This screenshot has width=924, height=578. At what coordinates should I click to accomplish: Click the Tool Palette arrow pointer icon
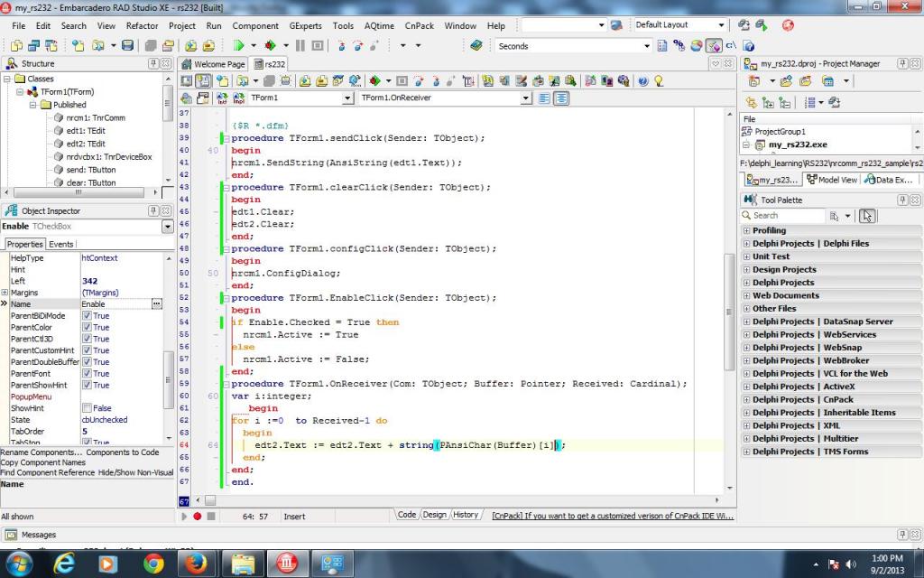pos(866,216)
